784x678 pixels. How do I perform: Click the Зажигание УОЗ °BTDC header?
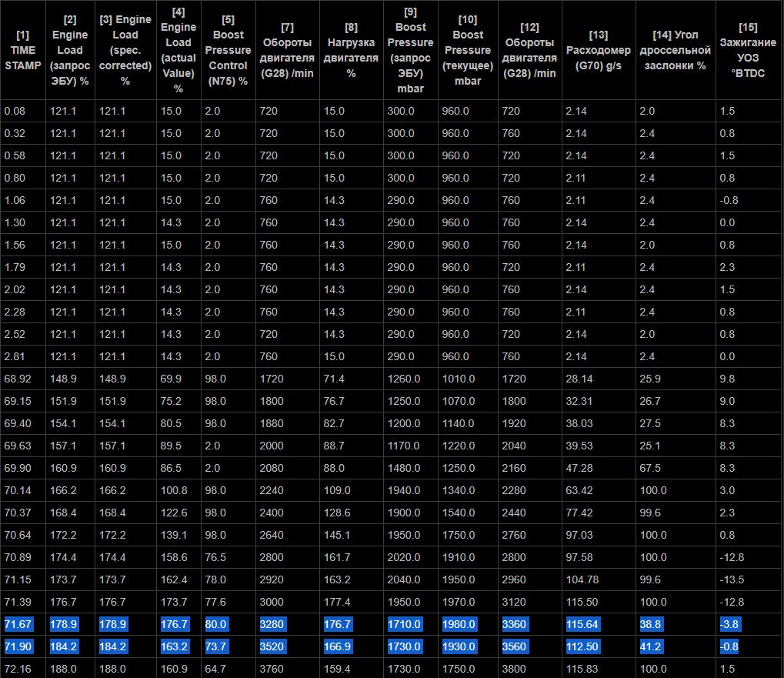[748, 50]
